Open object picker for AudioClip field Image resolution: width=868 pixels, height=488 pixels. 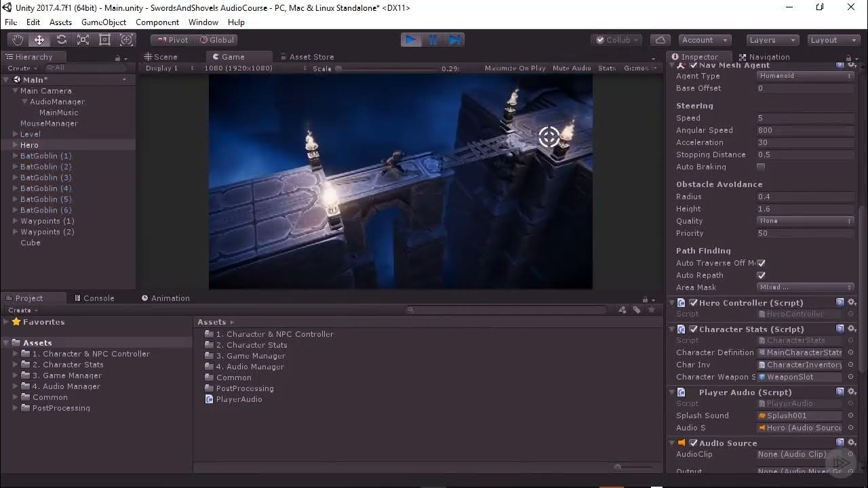click(x=850, y=454)
